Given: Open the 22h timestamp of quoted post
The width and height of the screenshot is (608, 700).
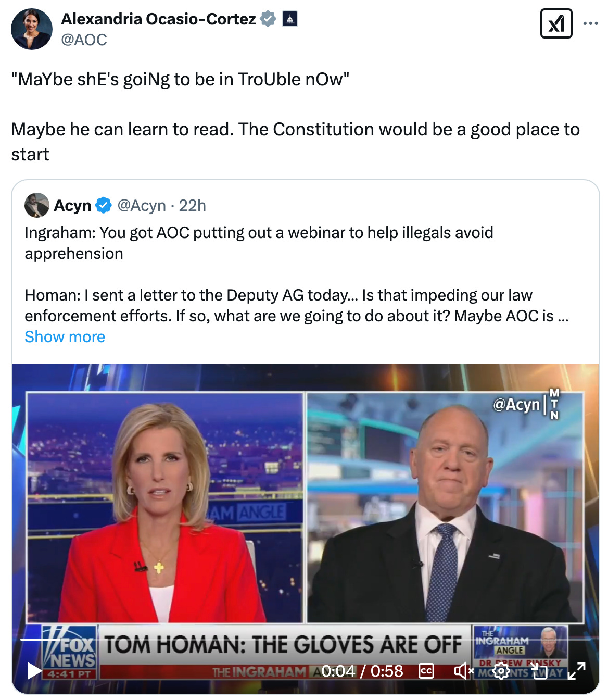Looking at the screenshot, I should point(193,205).
